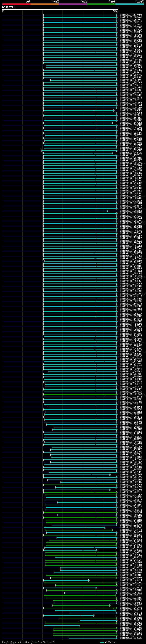Click the Large gaps legend text
Viewport: 146px width, 644px height.
click(x=10, y=642)
